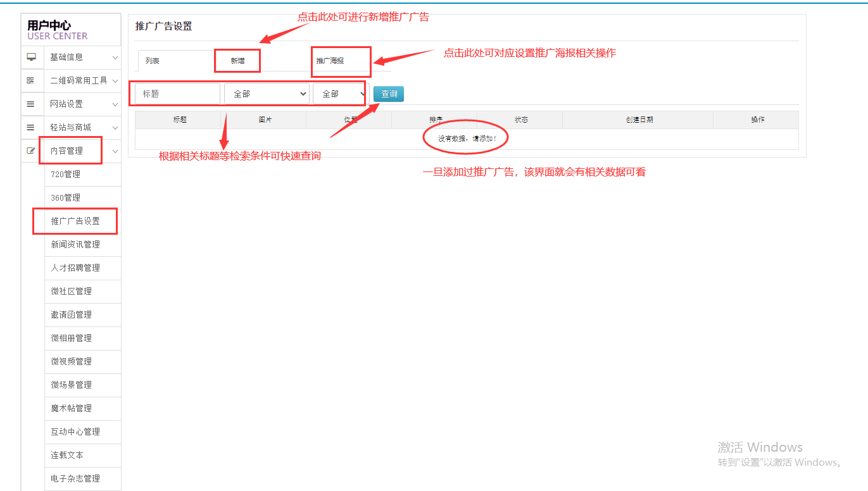The image size is (868, 491).
Task: Open 推广广告设置 in the sidebar
Action: 75,221
